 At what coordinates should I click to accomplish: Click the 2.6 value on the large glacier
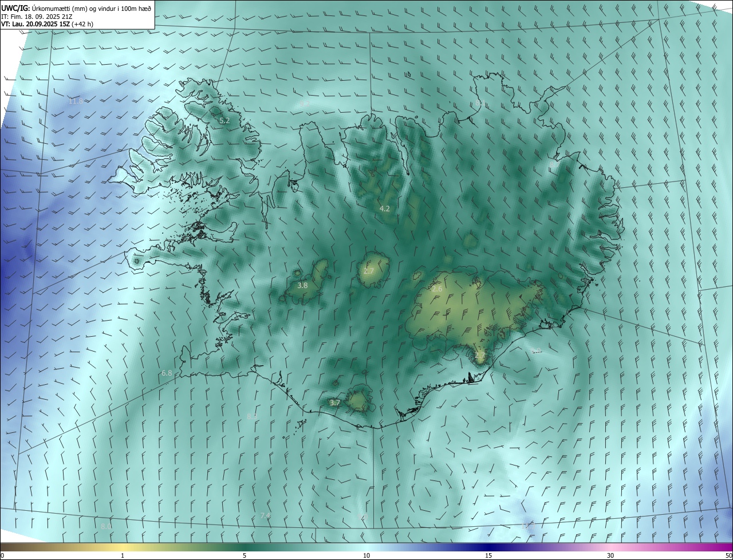[437, 289]
